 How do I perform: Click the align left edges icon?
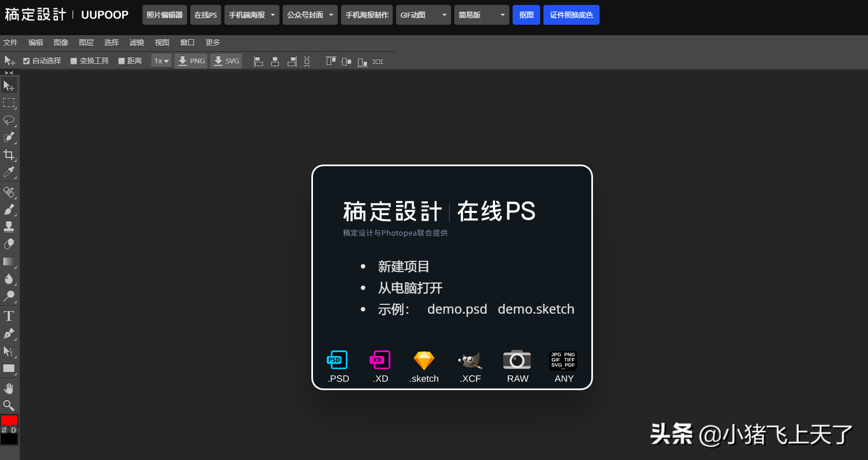tap(259, 62)
